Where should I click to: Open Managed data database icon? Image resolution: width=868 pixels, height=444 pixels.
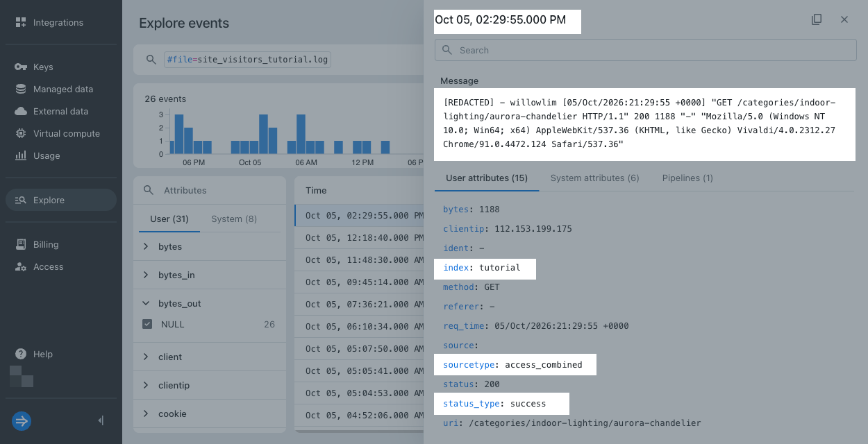coord(21,89)
